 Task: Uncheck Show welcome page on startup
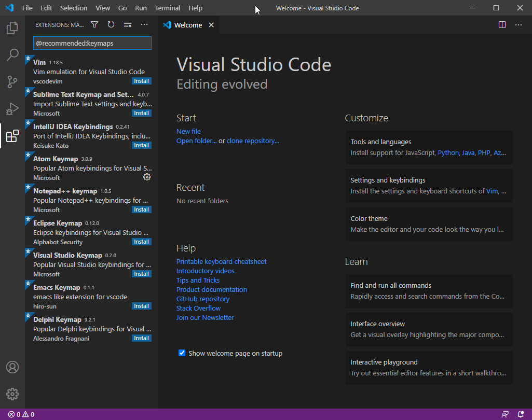pos(182,353)
